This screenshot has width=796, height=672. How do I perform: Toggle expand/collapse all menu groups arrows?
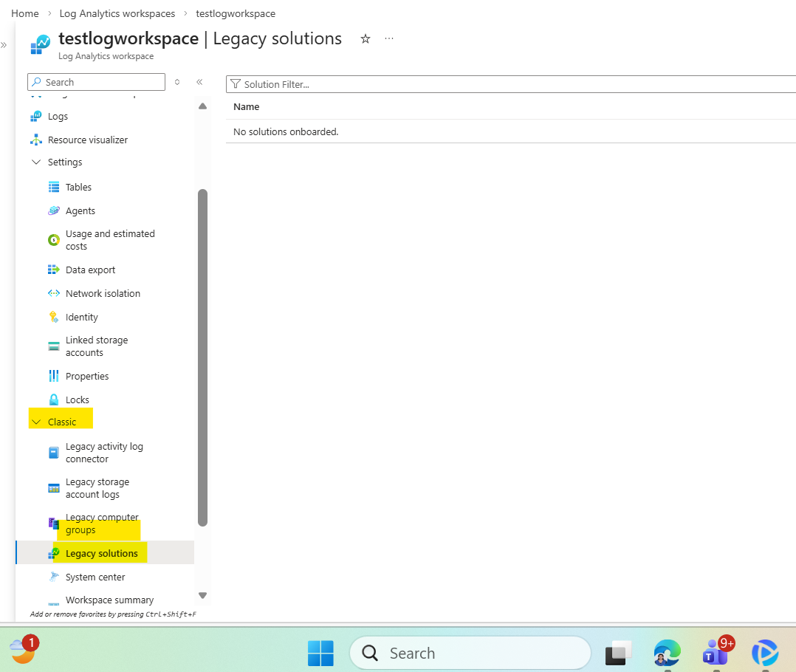[177, 82]
